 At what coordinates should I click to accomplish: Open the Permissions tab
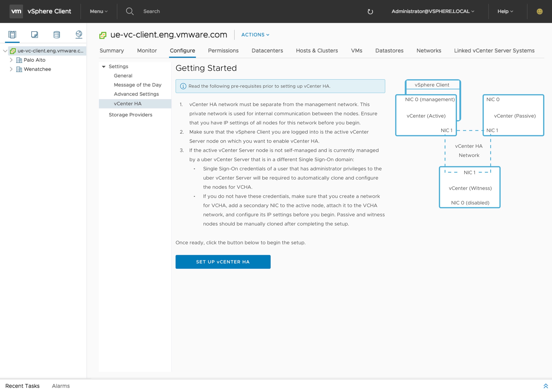click(x=223, y=51)
